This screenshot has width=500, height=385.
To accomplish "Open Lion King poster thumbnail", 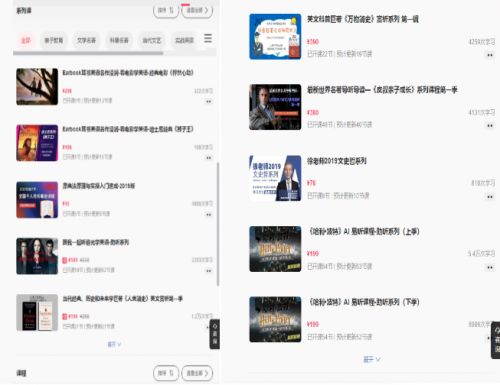I will (x=37, y=143).
